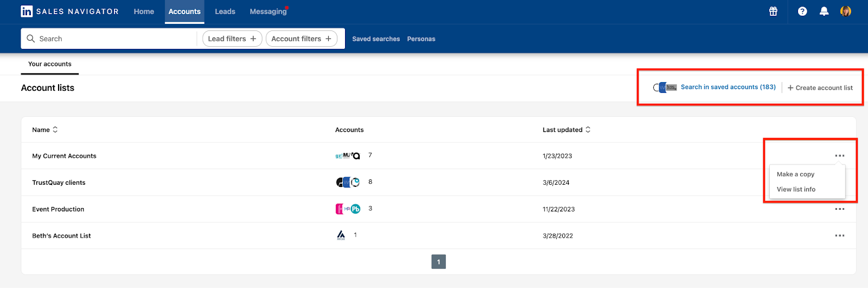Click the 11/22/2023 date cell
The width and height of the screenshot is (868, 288).
[559, 209]
